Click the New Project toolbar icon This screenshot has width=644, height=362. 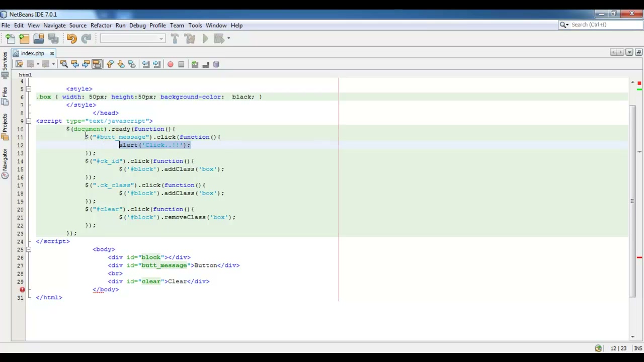pyautogui.click(x=24, y=39)
